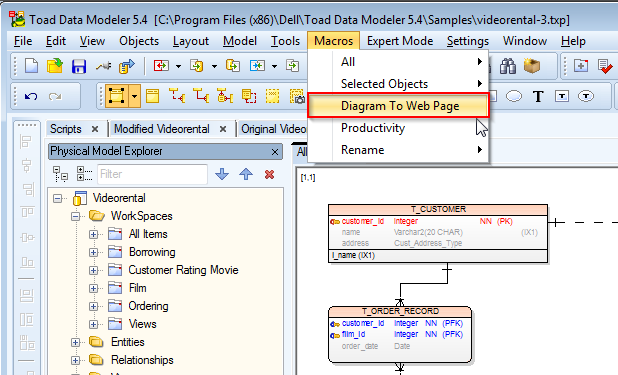Expand the Entities folder
This screenshot has width=618, height=375.
click(76, 342)
